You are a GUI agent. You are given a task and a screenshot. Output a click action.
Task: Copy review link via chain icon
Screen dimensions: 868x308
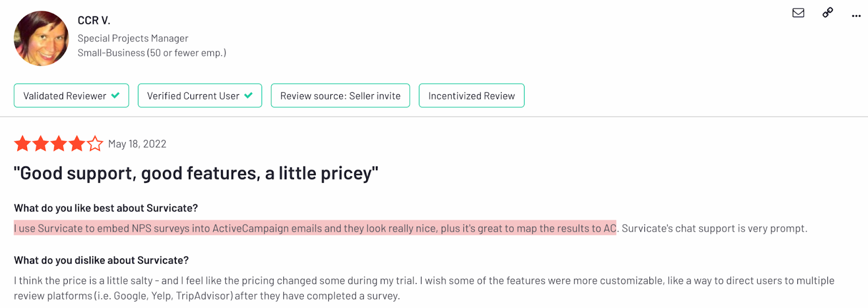point(827,12)
